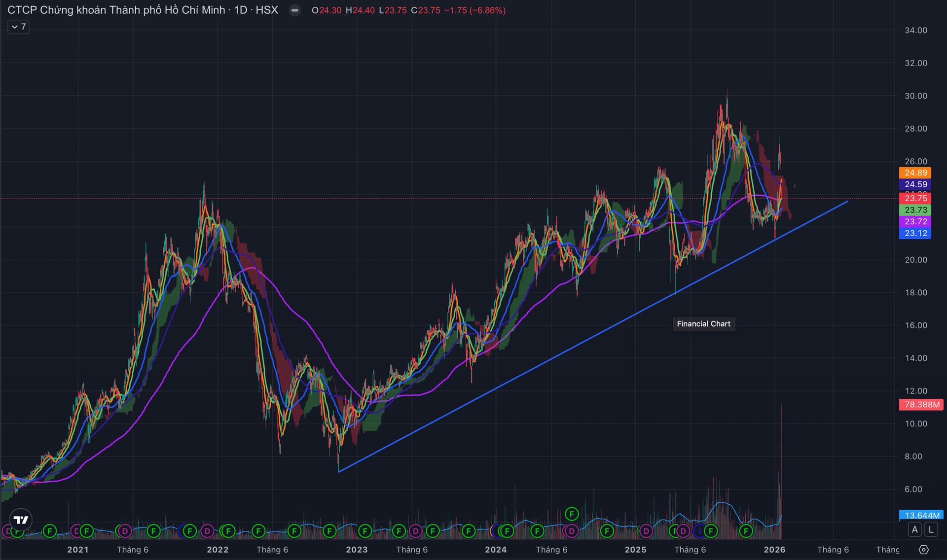Screen dimensions: 947x560
Task: Click the elevated green F marker above 2024 Tháng 6
Action: pyautogui.click(x=571, y=514)
